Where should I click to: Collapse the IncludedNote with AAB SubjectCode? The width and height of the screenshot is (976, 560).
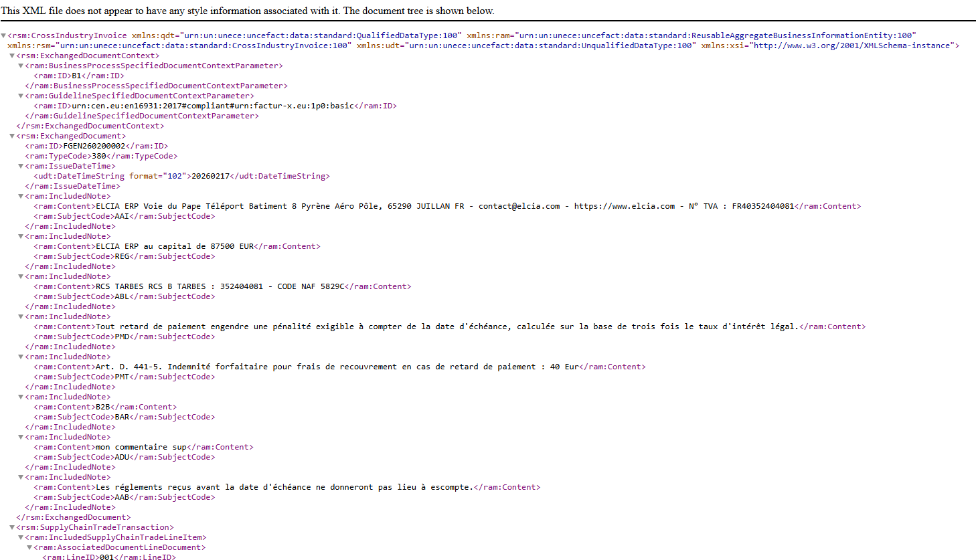pos(21,476)
